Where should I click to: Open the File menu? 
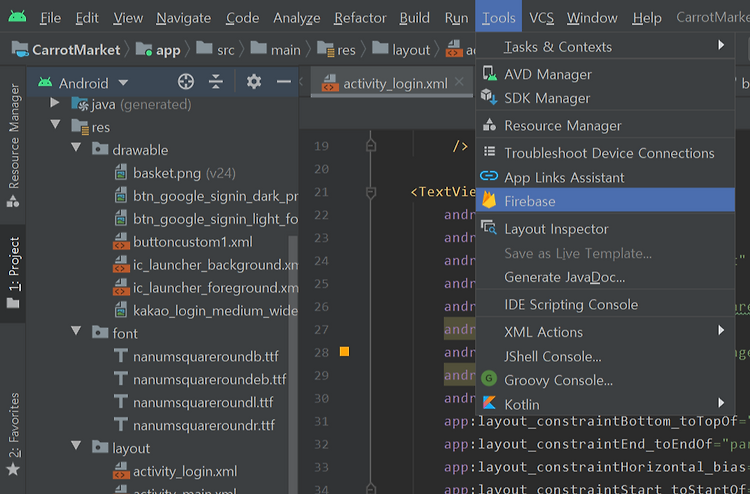[50, 18]
